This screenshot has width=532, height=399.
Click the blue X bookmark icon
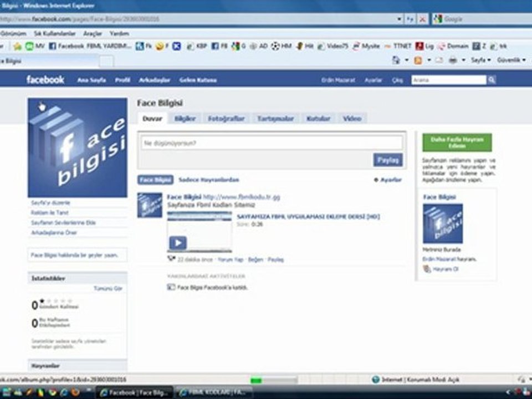point(176,46)
